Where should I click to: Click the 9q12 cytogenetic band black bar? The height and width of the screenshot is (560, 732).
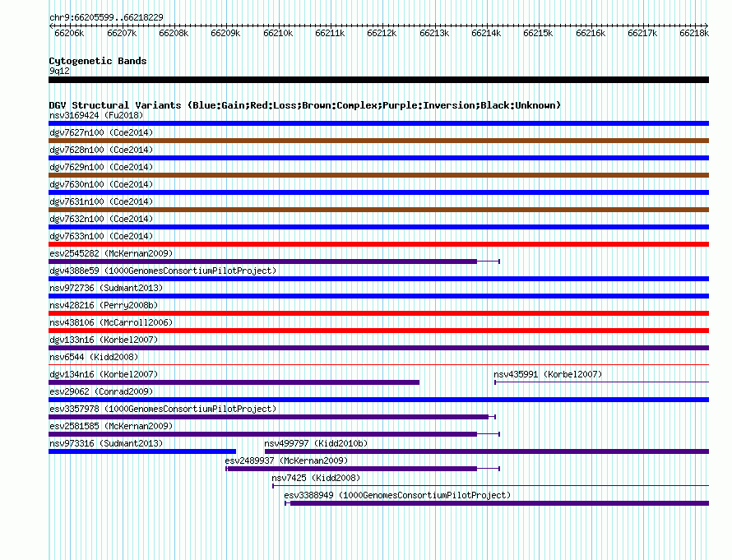click(x=378, y=80)
